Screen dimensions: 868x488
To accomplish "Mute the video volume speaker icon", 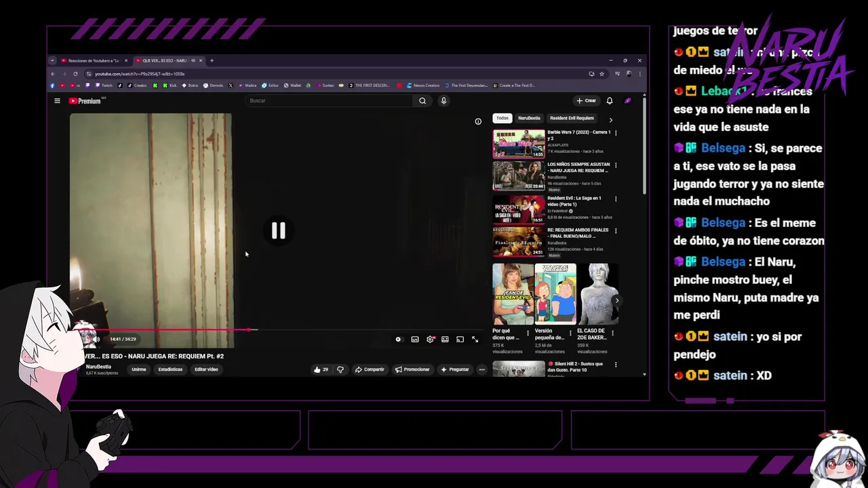I will tap(96, 339).
